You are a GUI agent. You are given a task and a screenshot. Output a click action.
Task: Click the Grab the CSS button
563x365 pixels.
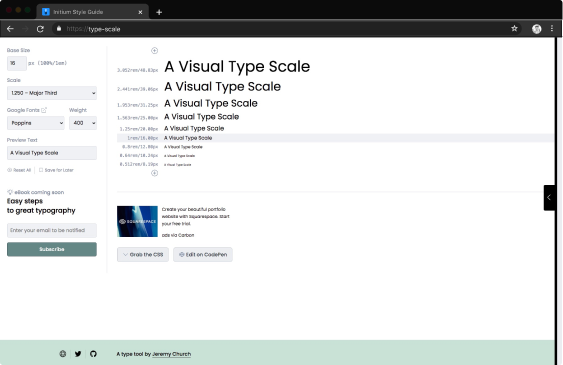[x=143, y=254]
